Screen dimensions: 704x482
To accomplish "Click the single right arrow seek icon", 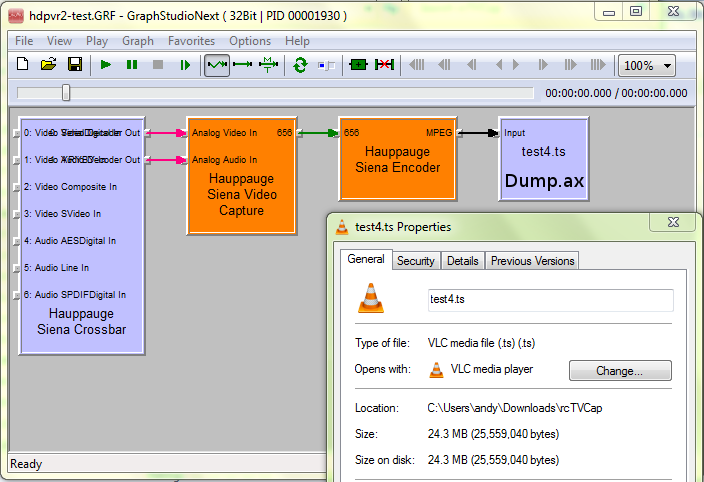I will click(516, 65).
